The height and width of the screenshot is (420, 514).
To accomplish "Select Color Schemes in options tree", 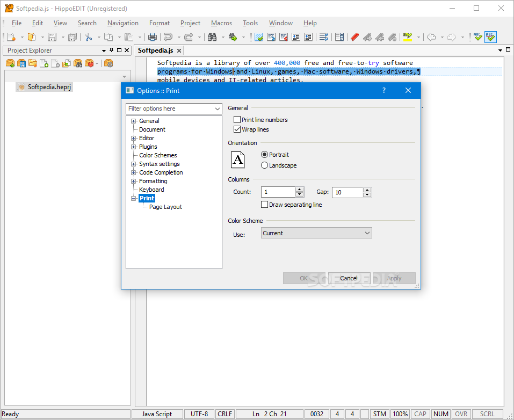I will 158,155.
